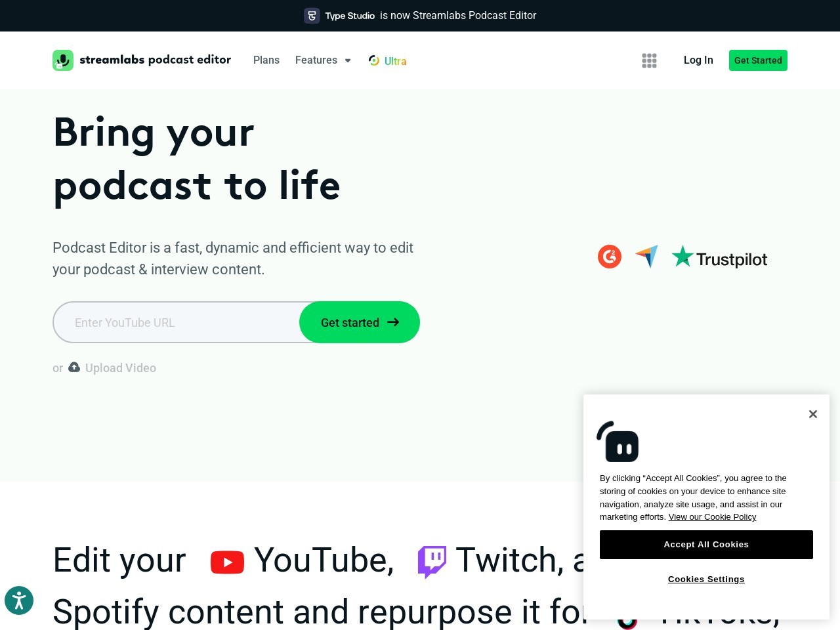Click the streamlabs podcast editor wordmark
The image size is (840, 630).
[x=156, y=60]
